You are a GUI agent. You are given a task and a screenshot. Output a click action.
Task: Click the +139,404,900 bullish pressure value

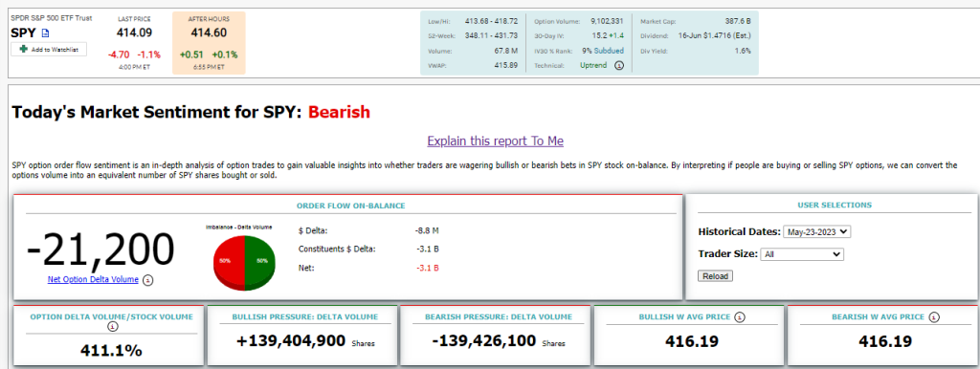(291, 341)
